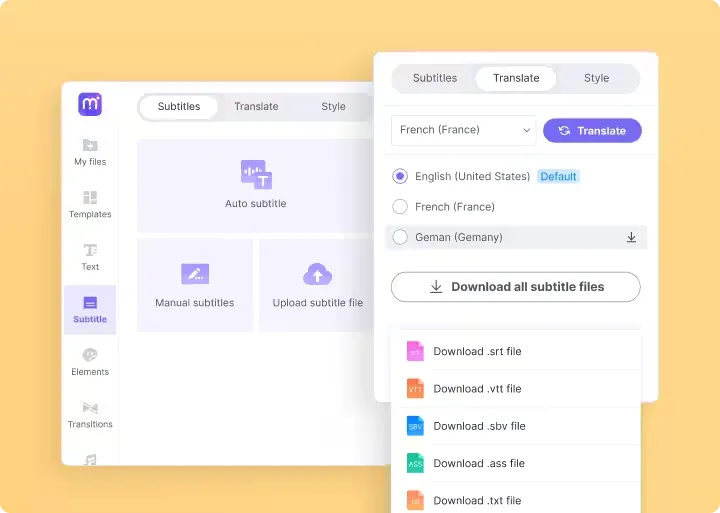Select French (France) radio button

coord(400,207)
